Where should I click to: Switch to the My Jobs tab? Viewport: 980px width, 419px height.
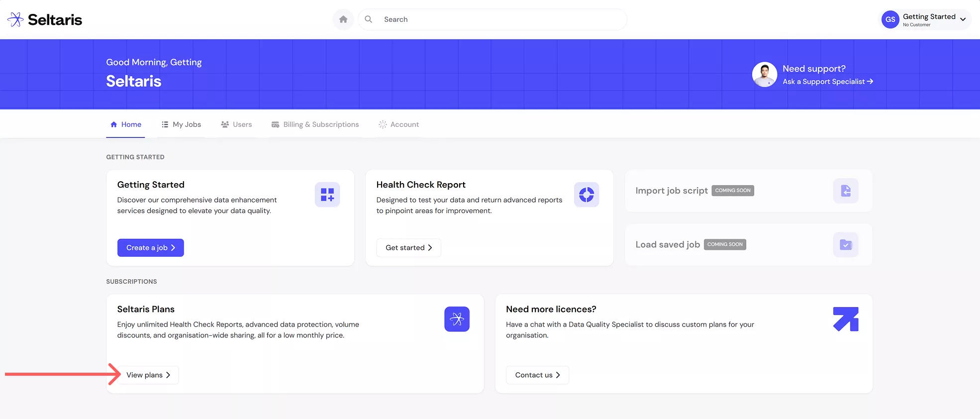(182, 124)
